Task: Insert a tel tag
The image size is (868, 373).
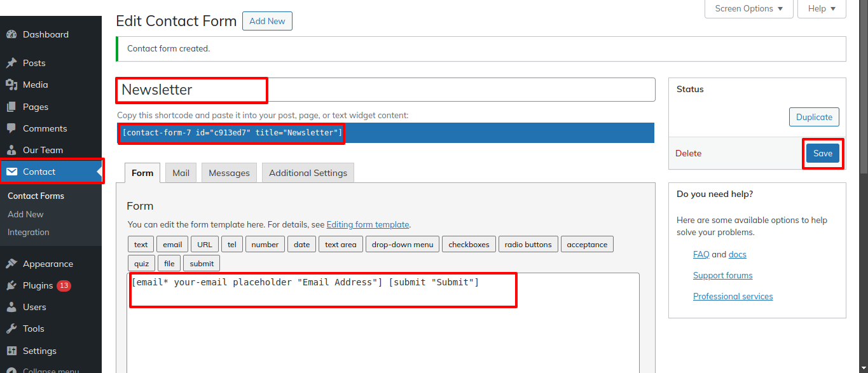Action: 232,245
